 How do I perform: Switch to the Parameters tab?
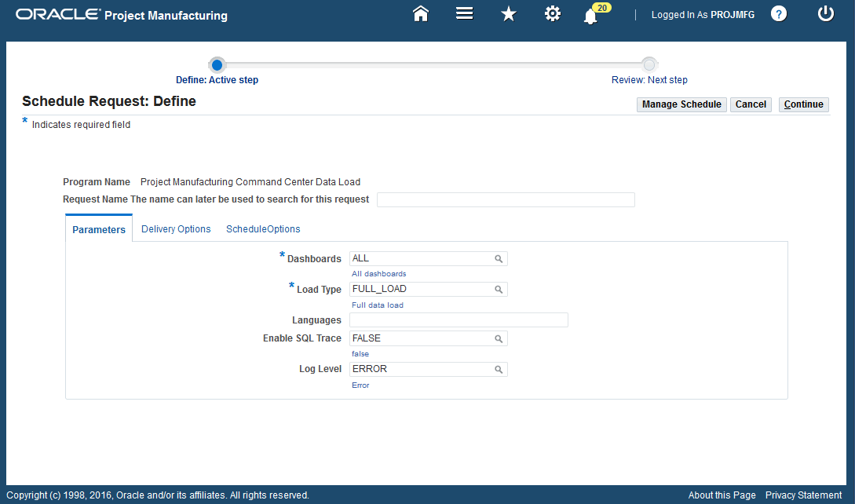pyautogui.click(x=99, y=230)
